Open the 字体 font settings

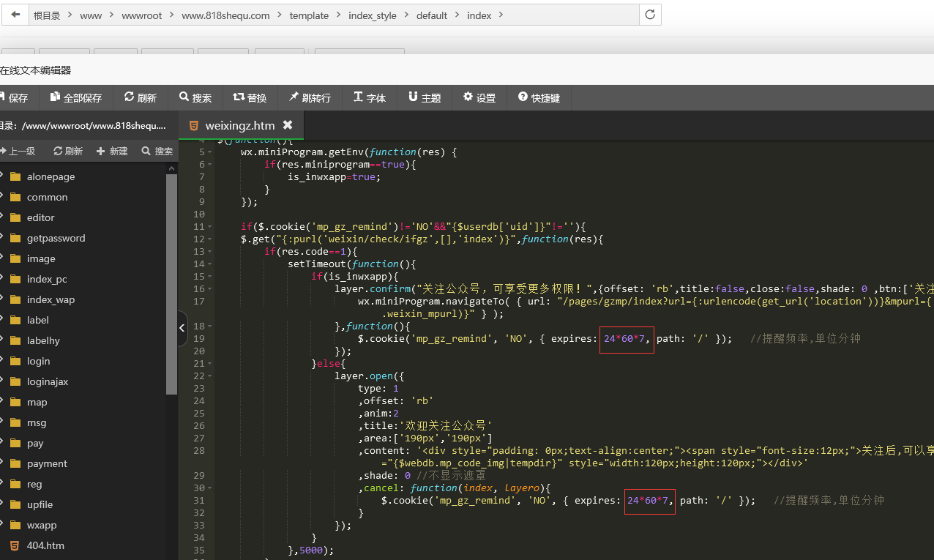[x=370, y=98]
